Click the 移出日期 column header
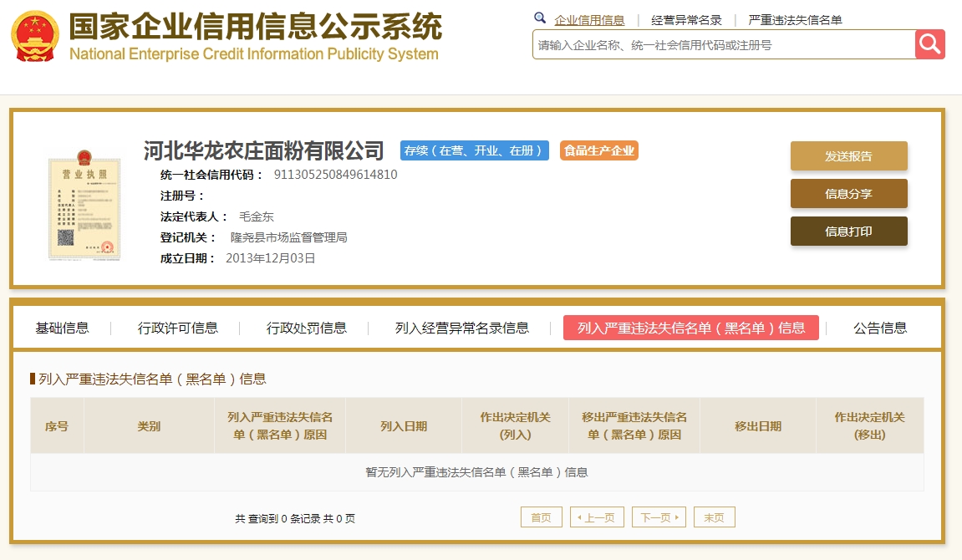Image resolution: width=962 pixels, height=560 pixels. [758, 426]
